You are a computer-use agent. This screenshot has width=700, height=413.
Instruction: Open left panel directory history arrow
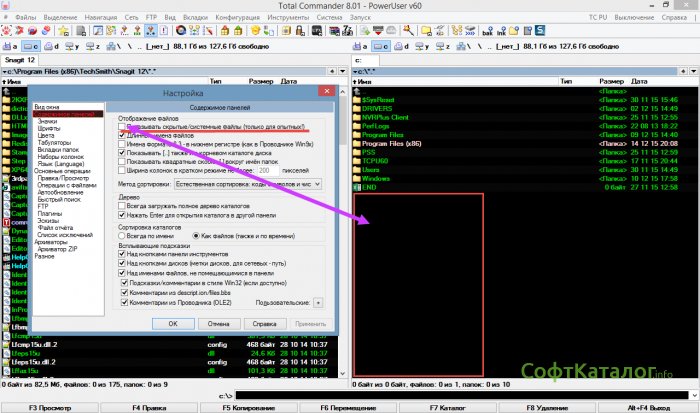(x=343, y=72)
